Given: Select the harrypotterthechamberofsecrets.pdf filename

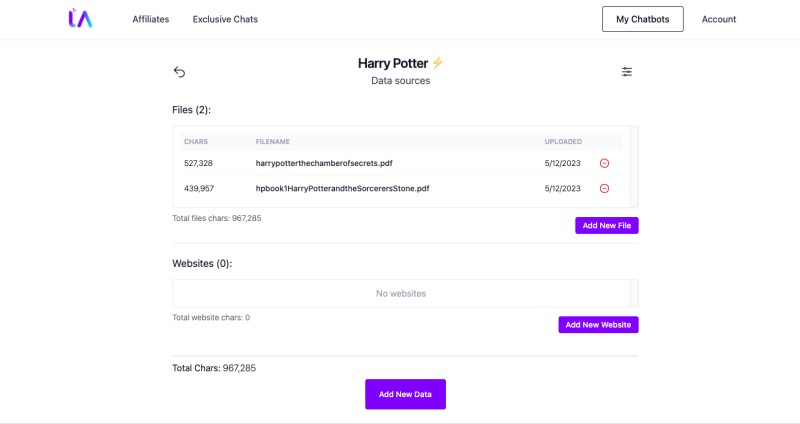Looking at the screenshot, I should (324, 163).
